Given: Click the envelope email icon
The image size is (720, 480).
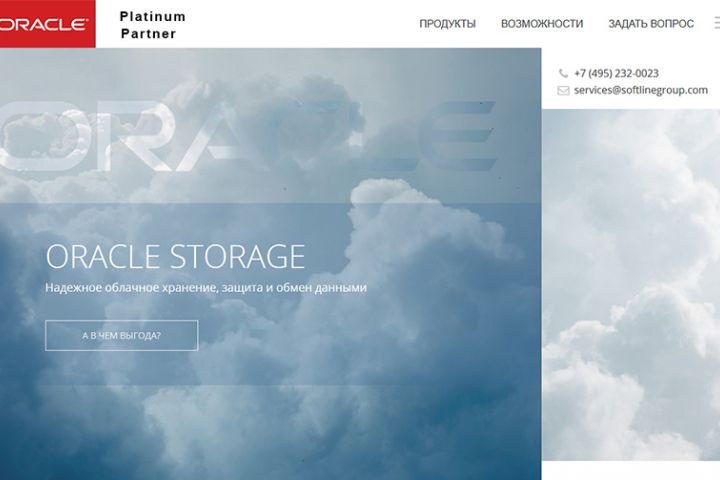Looking at the screenshot, I should click(563, 90).
